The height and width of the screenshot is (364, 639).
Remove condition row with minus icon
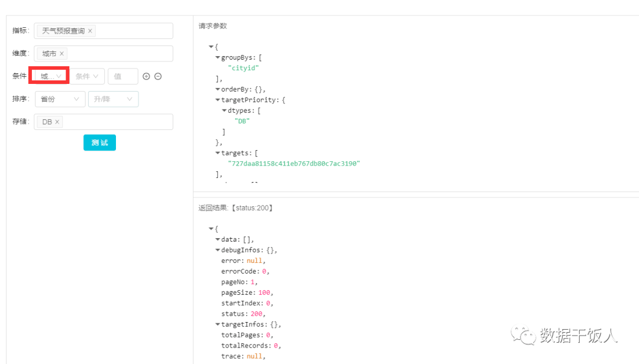158,76
